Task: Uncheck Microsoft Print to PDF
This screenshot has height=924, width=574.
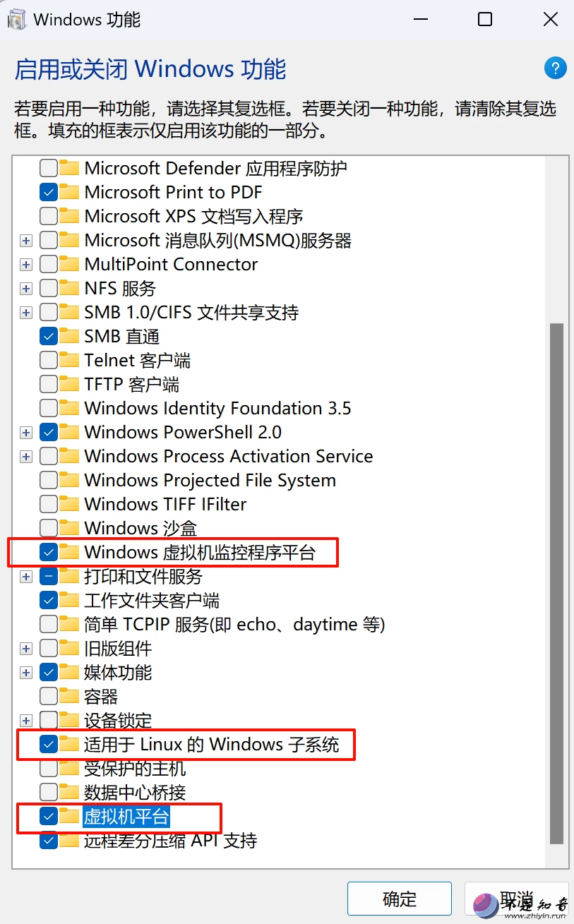Action: point(49,192)
